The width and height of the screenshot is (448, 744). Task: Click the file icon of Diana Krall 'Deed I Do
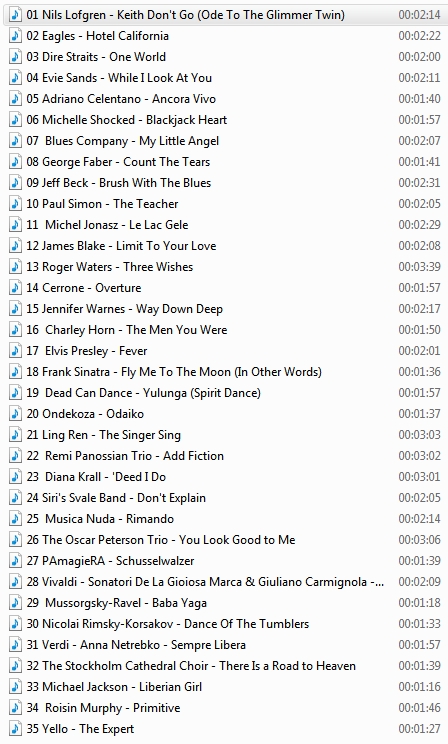(x=15, y=477)
